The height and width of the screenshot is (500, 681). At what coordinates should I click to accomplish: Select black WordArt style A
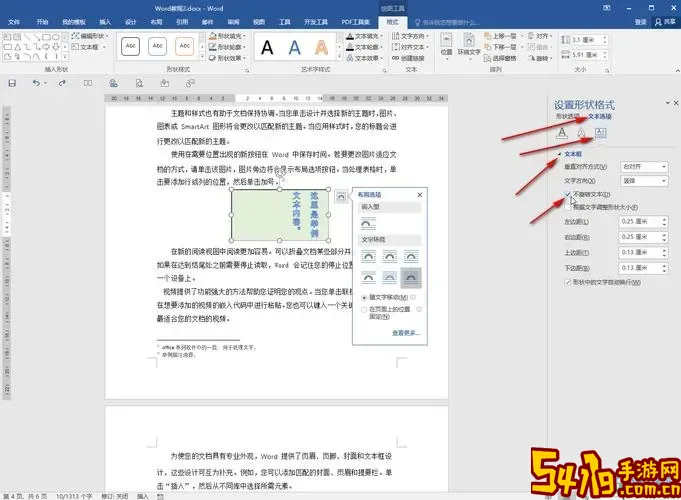tap(267, 47)
